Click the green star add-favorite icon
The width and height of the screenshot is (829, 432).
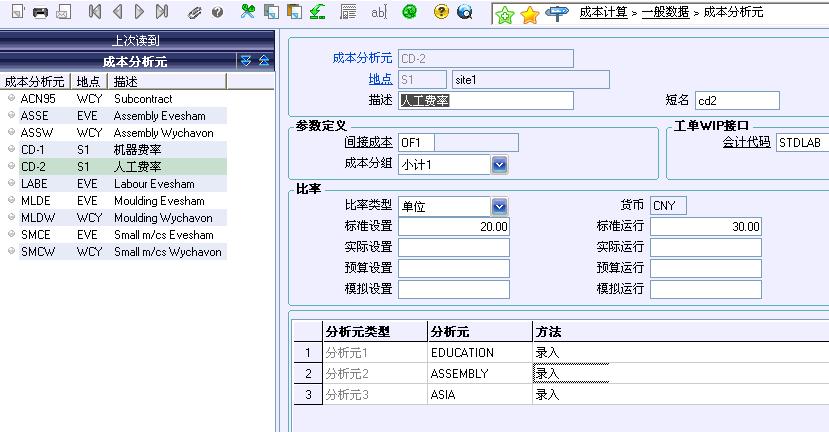click(x=506, y=14)
